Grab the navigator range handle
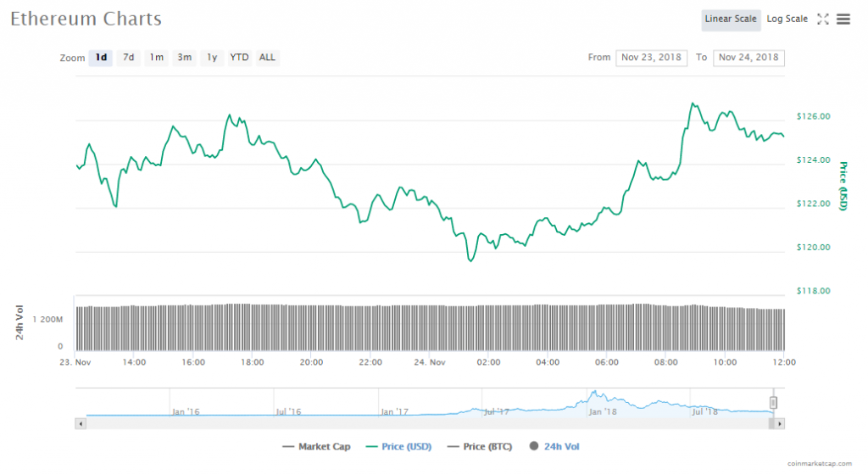Viewport: 868px width, 475px height. (x=773, y=402)
